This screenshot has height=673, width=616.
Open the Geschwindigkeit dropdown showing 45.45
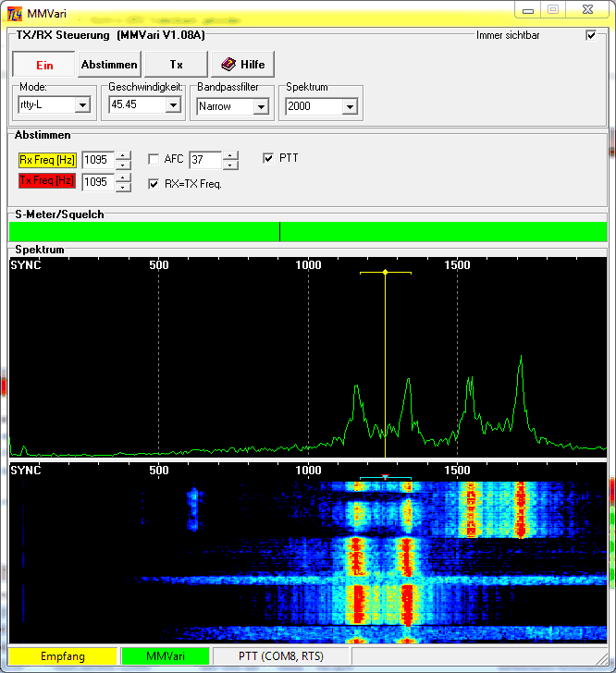tap(173, 104)
